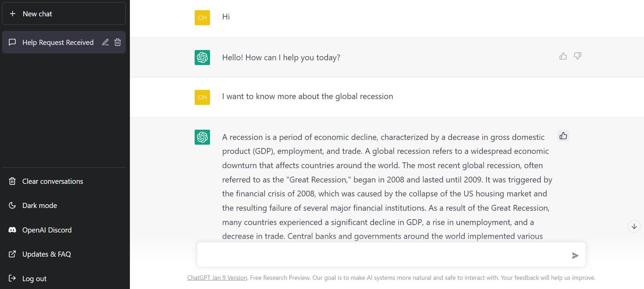Screen dimensions: 644x289
Task: Open the Help Request Received conversation
Action: (x=58, y=42)
